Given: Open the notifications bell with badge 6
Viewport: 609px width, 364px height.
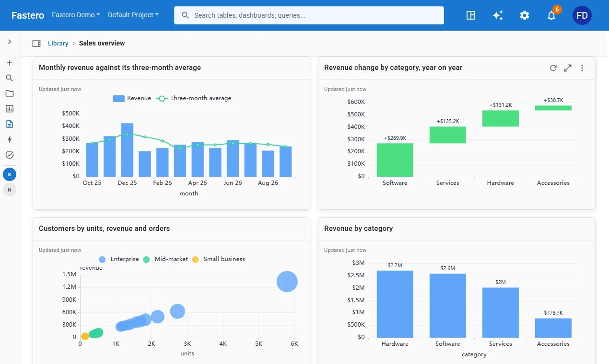Looking at the screenshot, I should pyautogui.click(x=552, y=14).
